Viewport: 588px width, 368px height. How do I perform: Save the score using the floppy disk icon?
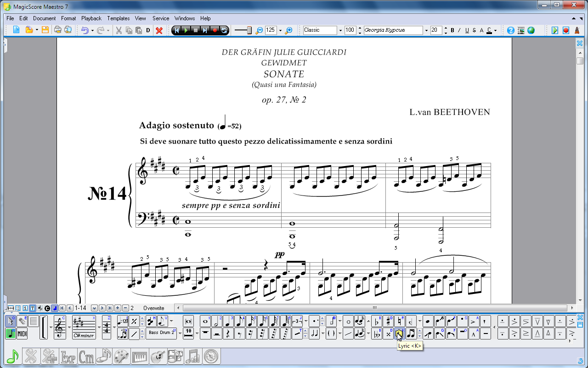point(45,30)
